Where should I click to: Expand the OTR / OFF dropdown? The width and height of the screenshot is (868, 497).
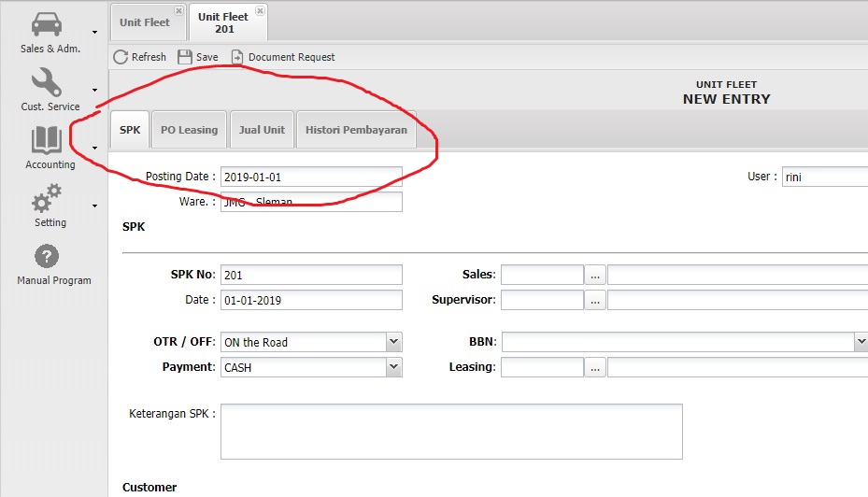coord(393,342)
